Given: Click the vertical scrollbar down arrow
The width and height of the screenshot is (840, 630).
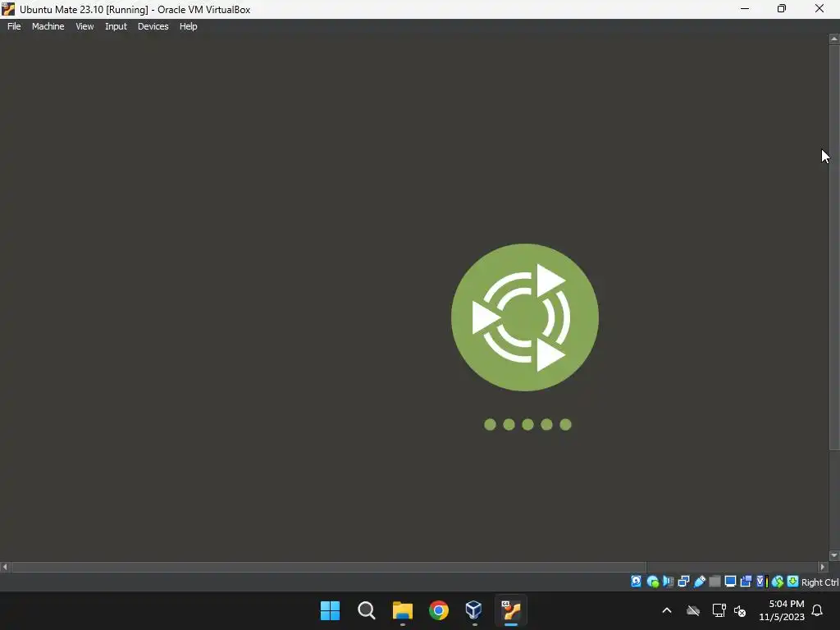Looking at the screenshot, I should (834, 555).
